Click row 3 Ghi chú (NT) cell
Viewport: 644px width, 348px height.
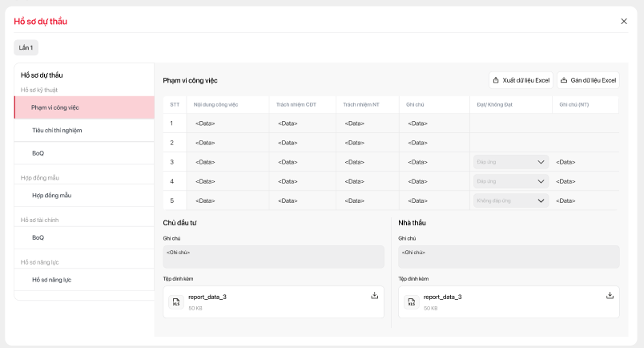tap(585, 162)
